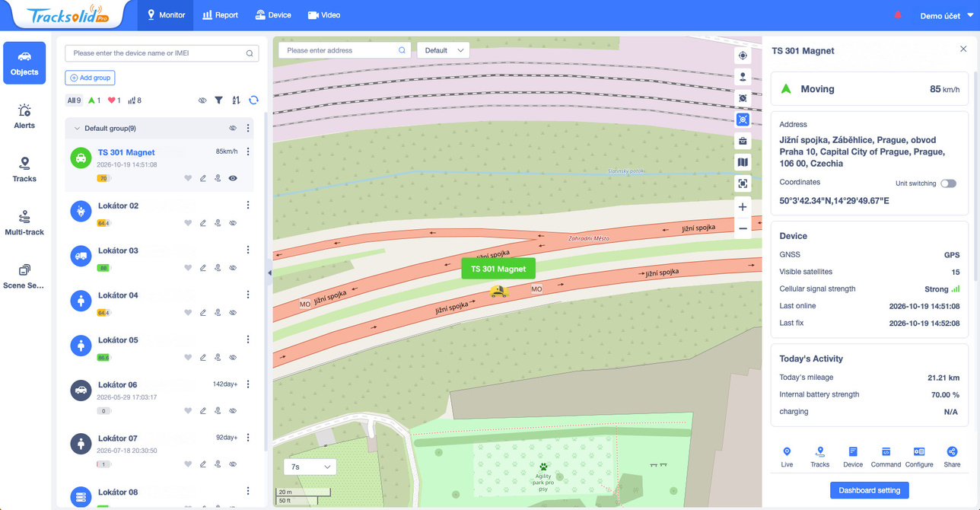Image resolution: width=980 pixels, height=510 pixels.
Task: Toggle visibility of TS 301 Magnet
Action: tap(233, 178)
